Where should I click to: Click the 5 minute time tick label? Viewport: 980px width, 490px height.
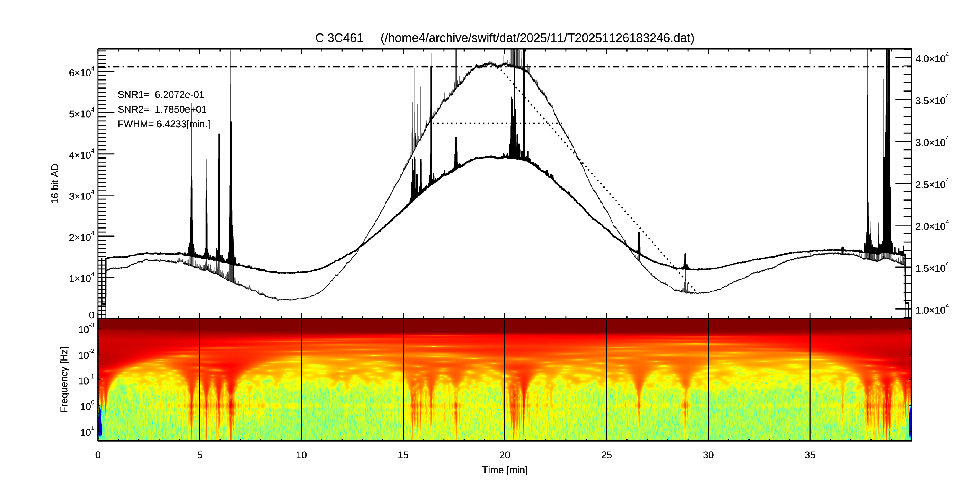pyautogui.click(x=199, y=455)
